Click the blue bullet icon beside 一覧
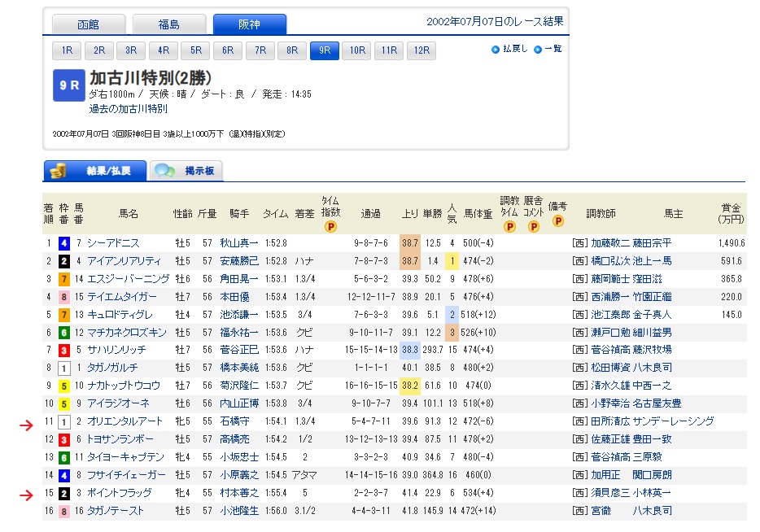760x532 pixels. coord(538,50)
